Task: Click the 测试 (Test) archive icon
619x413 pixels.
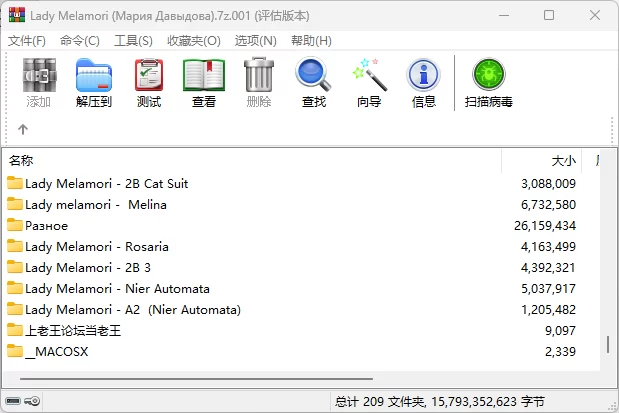Action: [x=149, y=82]
